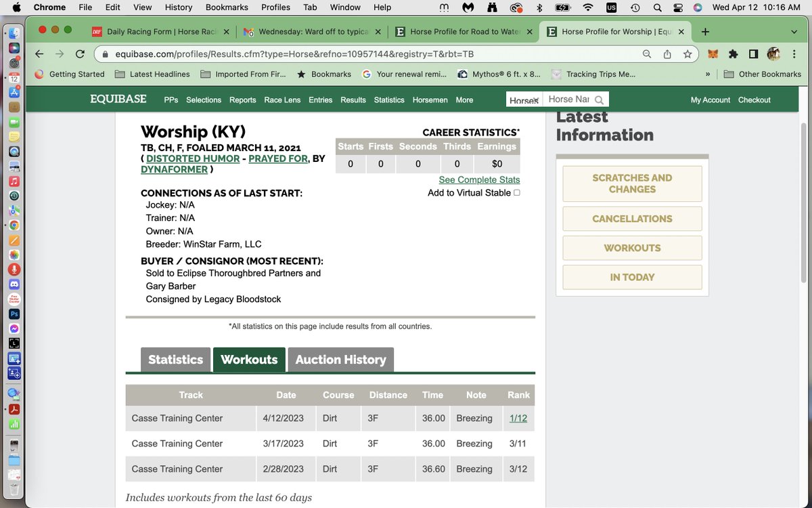Open Bluetooth menu bar icon
The image size is (812, 508).
(x=539, y=7)
